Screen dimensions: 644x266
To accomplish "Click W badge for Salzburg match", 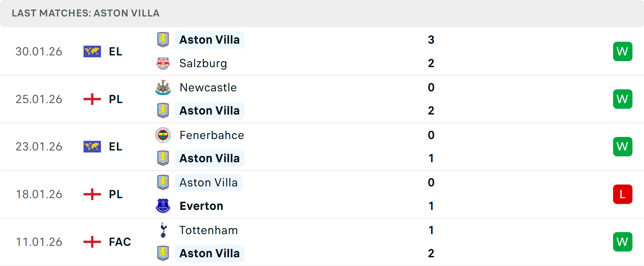I will point(623,51).
